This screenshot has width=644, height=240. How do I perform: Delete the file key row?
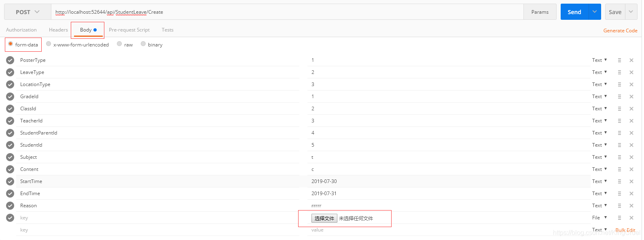pos(631,218)
